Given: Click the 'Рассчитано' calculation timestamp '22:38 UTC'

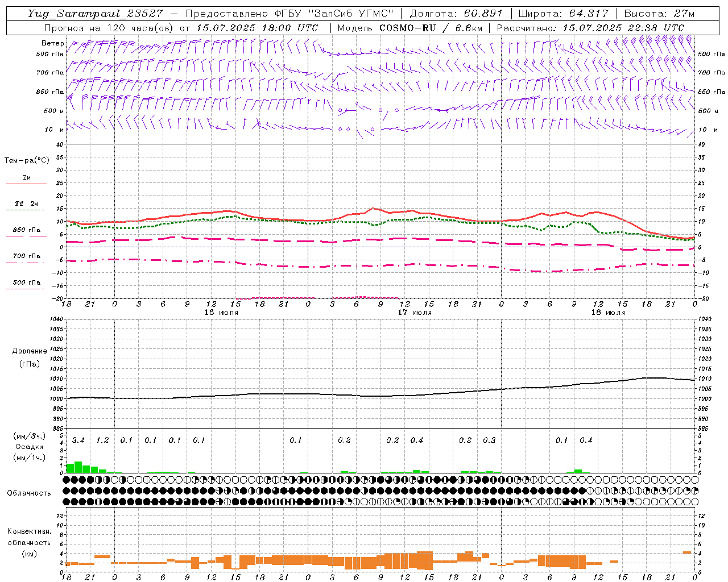Looking at the screenshot, I should [x=657, y=28].
